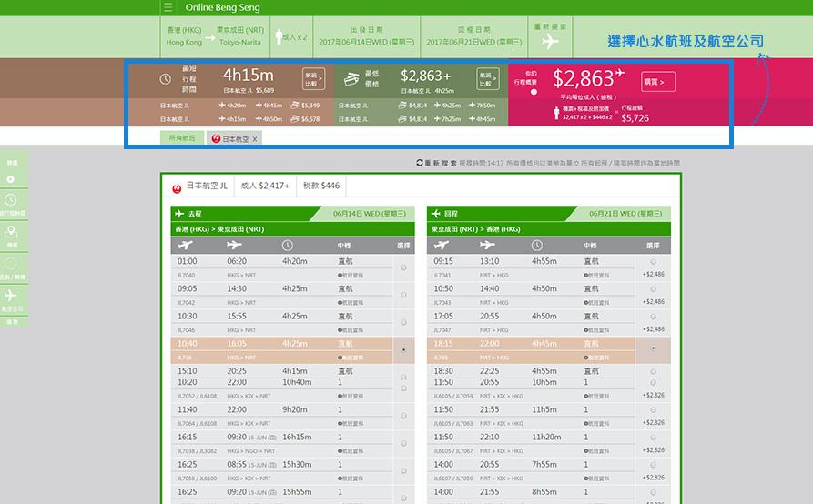The height and width of the screenshot is (504, 813).
Task: Click arrival plane column icon in outbound table
Action: [234, 245]
